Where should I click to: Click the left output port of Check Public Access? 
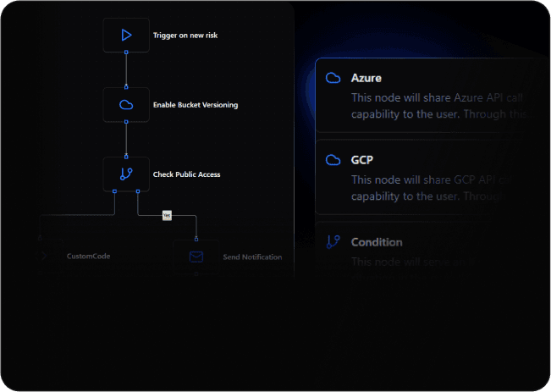pos(114,191)
